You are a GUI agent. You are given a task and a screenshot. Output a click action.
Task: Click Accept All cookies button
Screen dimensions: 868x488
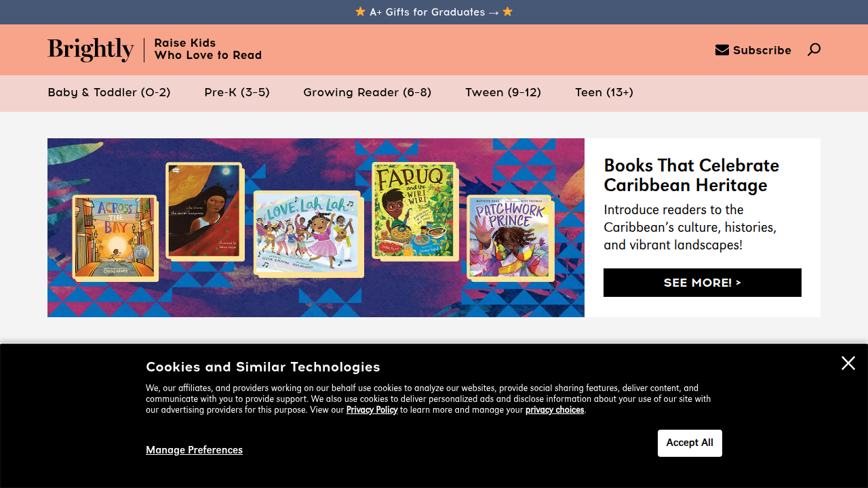[690, 443]
